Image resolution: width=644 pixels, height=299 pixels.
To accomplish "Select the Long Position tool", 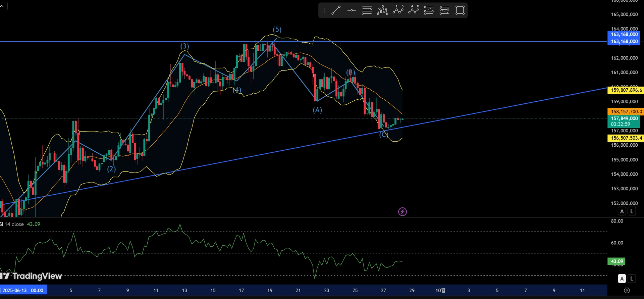I will pyautogui.click(x=429, y=10).
